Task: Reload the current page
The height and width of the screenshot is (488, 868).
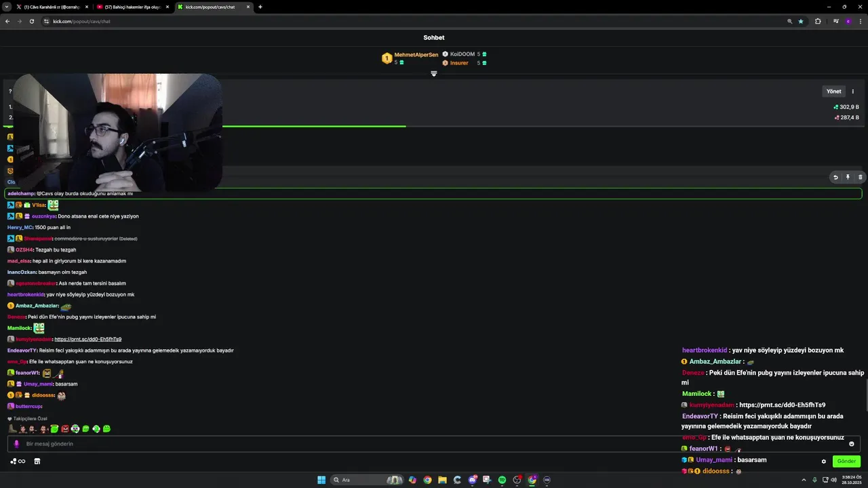Action: point(31,21)
